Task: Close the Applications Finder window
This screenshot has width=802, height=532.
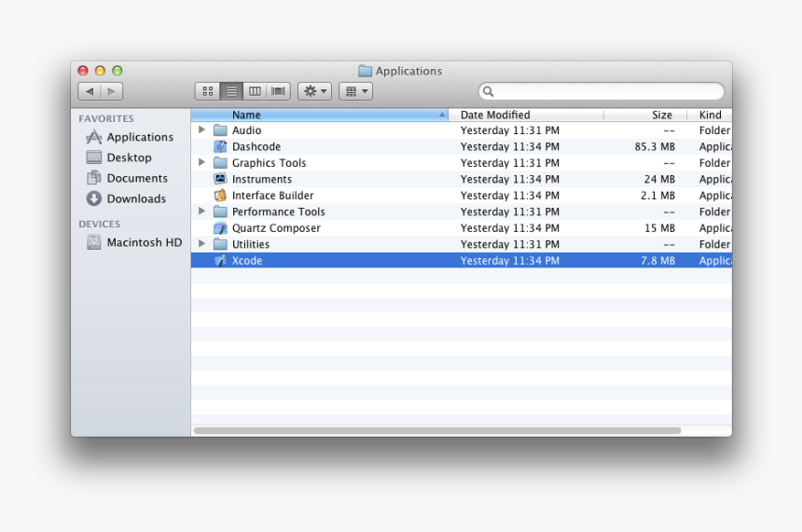Action: [83, 71]
